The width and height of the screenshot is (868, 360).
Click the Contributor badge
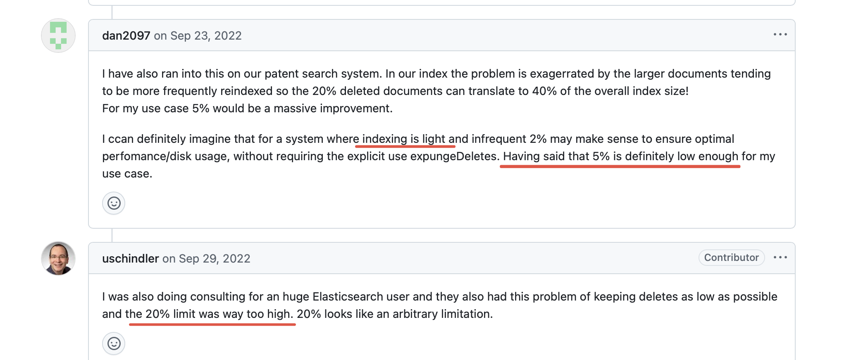tap(731, 258)
